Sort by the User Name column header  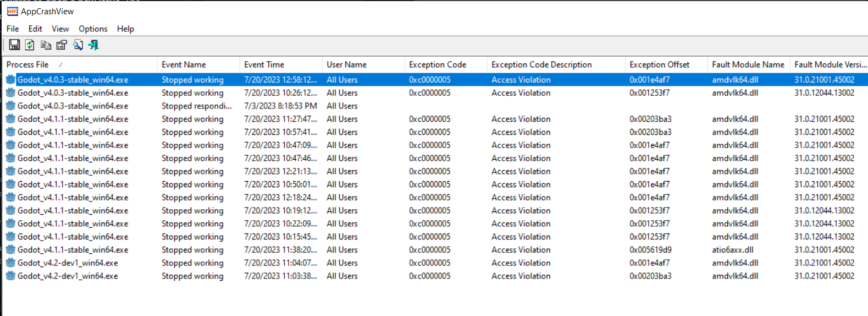coord(363,64)
